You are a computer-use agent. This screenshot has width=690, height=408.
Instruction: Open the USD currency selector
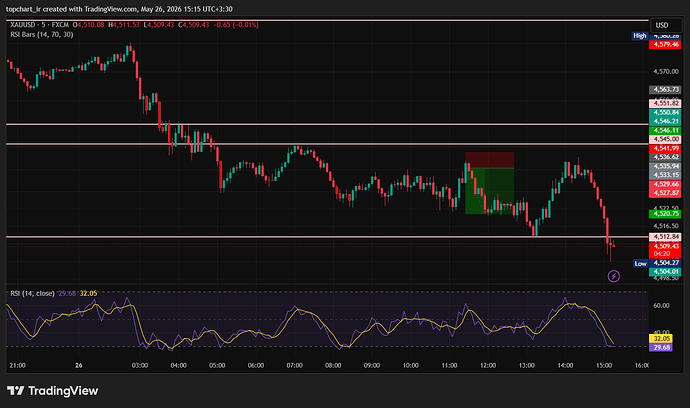666,25
